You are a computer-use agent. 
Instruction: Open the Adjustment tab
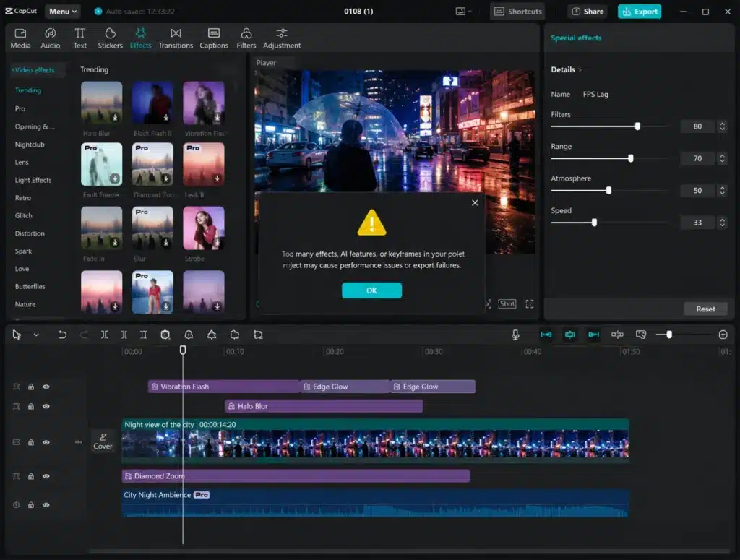point(282,38)
